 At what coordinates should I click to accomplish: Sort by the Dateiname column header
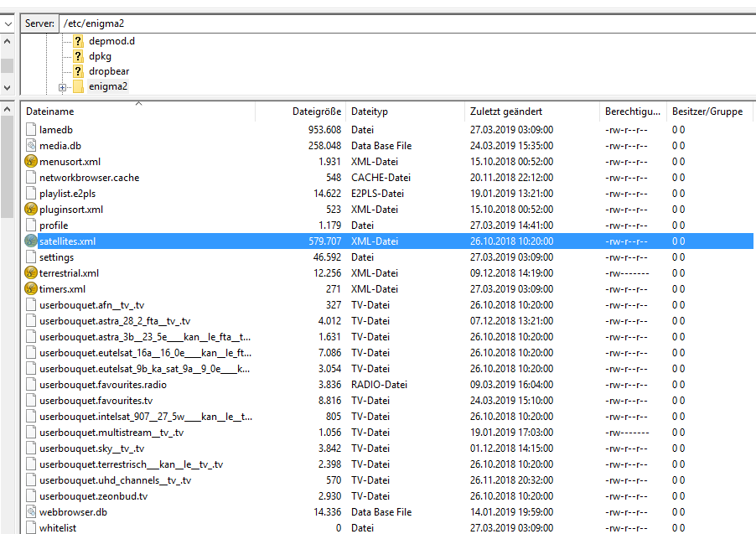coord(140,111)
